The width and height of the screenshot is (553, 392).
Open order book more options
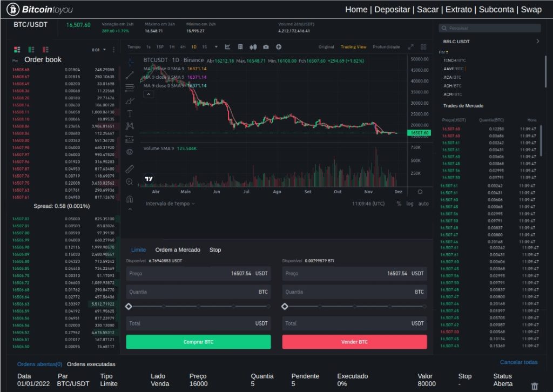(113, 50)
